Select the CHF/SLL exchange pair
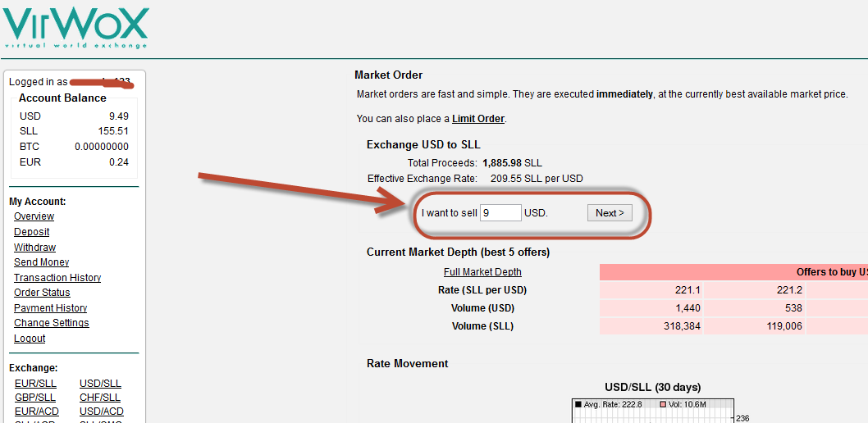 (x=99, y=398)
